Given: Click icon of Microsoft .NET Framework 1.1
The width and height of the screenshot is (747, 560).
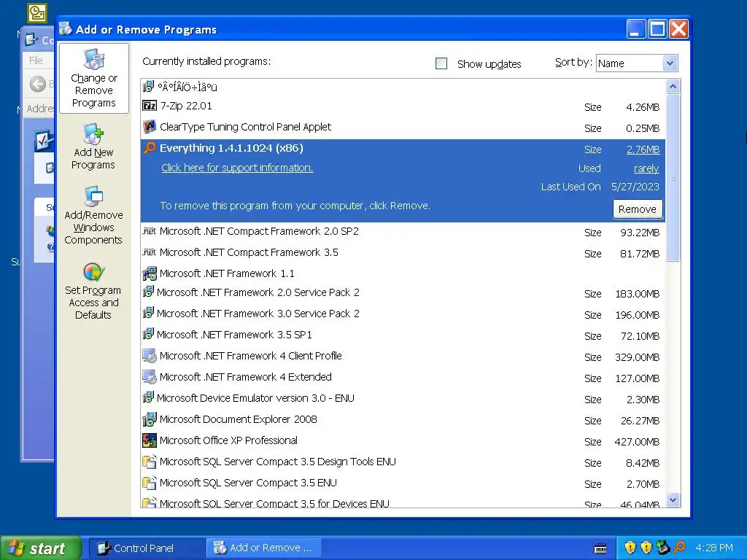Looking at the screenshot, I should pos(150,273).
